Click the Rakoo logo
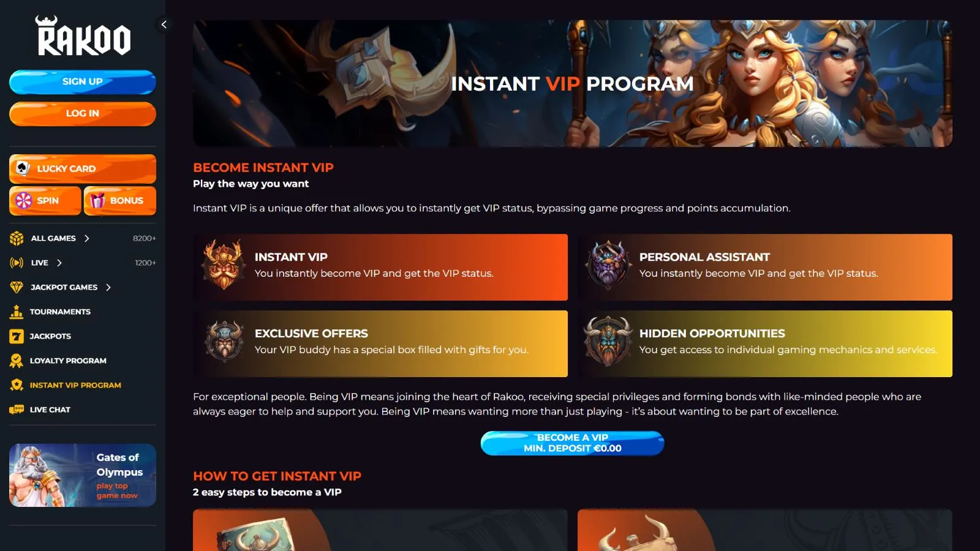The image size is (980, 551). (83, 36)
